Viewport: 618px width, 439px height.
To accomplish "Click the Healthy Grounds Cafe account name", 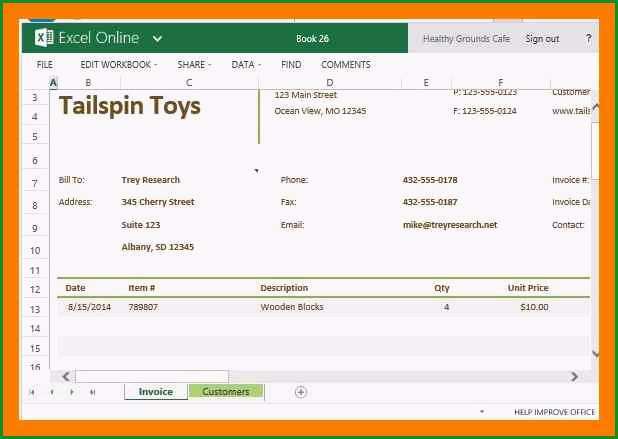I will pyautogui.click(x=466, y=39).
